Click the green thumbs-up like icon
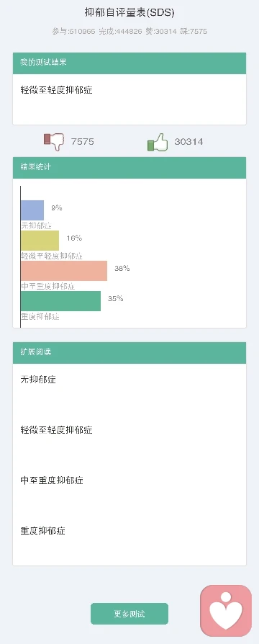The width and height of the screenshot is (259, 644). (158, 142)
